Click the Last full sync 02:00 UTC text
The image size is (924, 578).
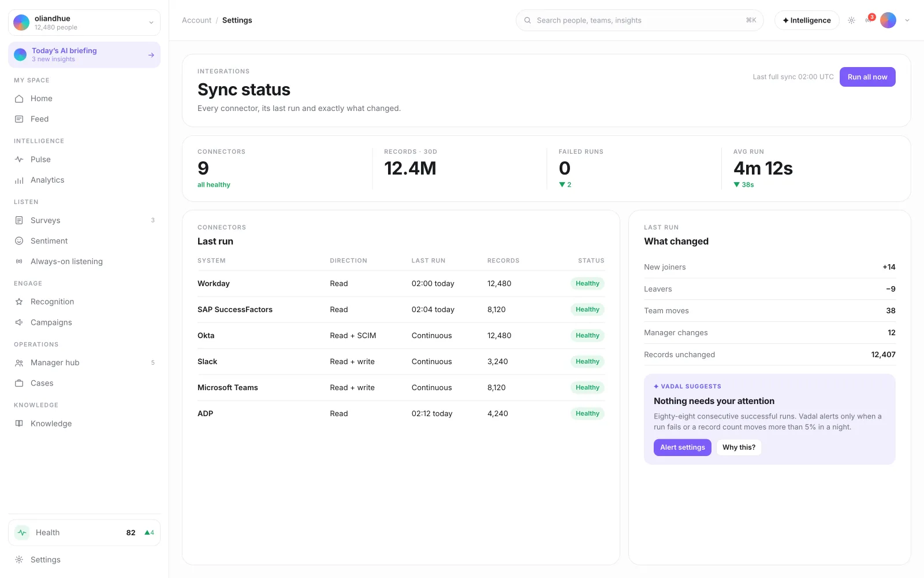coord(793,77)
